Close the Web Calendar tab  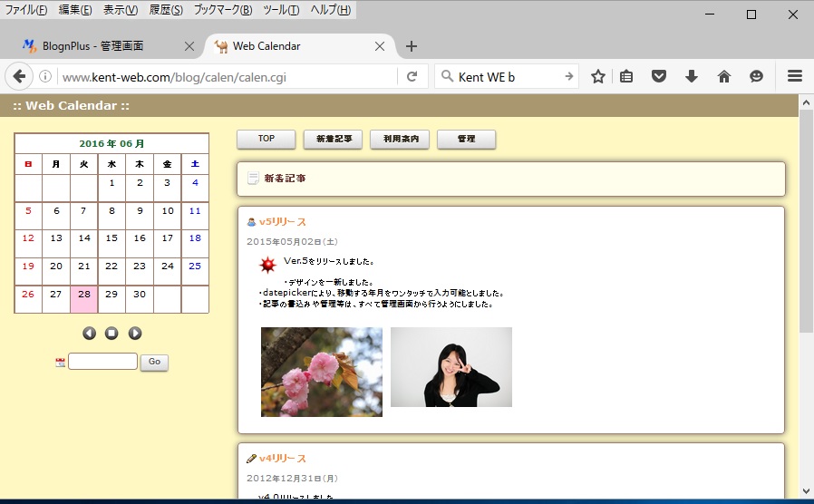[380, 46]
